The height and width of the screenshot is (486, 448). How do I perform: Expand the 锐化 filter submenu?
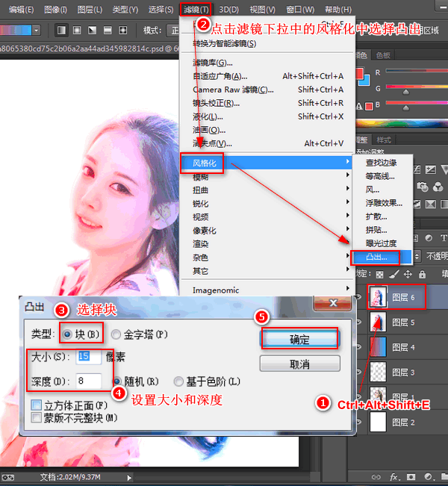(x=267, y=203)
